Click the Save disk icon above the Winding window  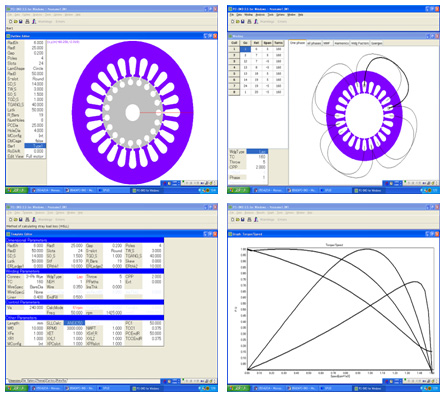point(243,22)
